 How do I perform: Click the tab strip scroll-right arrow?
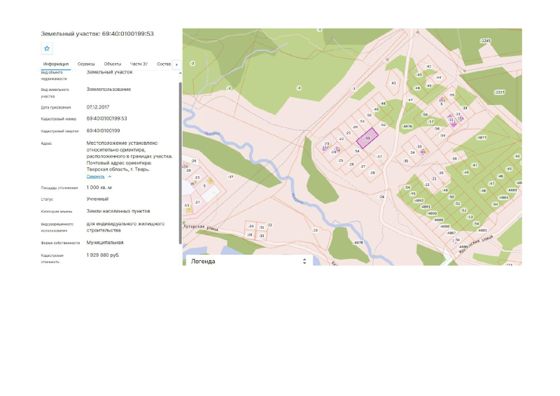click(x=176, y=65)
